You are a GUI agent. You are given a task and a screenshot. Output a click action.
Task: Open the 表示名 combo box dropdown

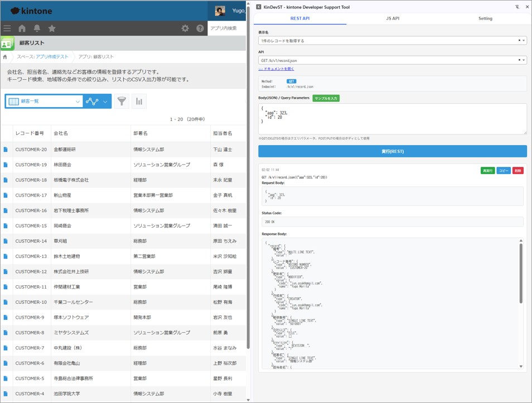tap(523, 41)
